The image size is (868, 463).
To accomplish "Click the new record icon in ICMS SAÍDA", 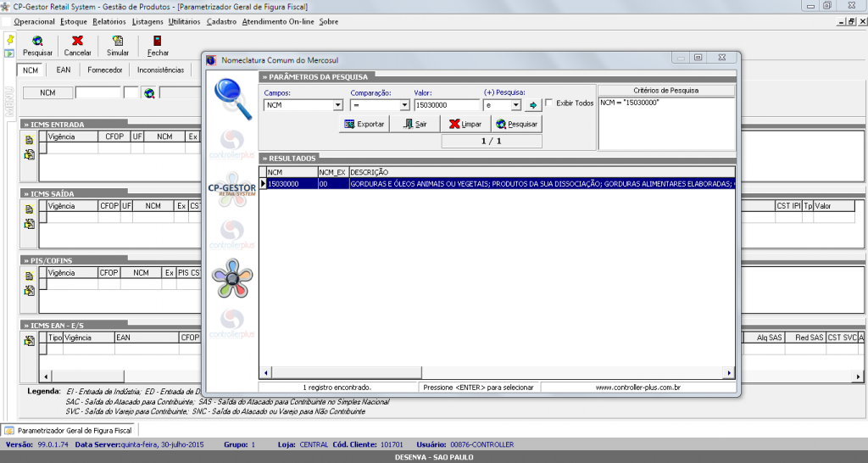I will 30,210.
